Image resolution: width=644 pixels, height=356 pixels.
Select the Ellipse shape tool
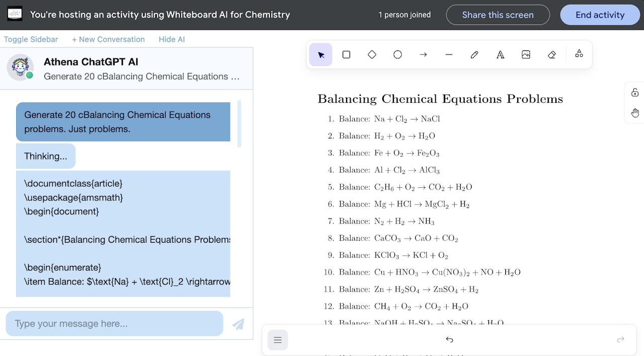pyautogui.click(x=397, y=55)
